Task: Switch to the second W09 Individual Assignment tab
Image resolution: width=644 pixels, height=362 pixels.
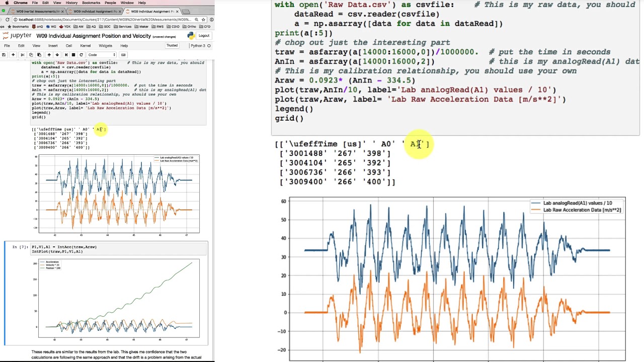Action: [x=151, y=12]
